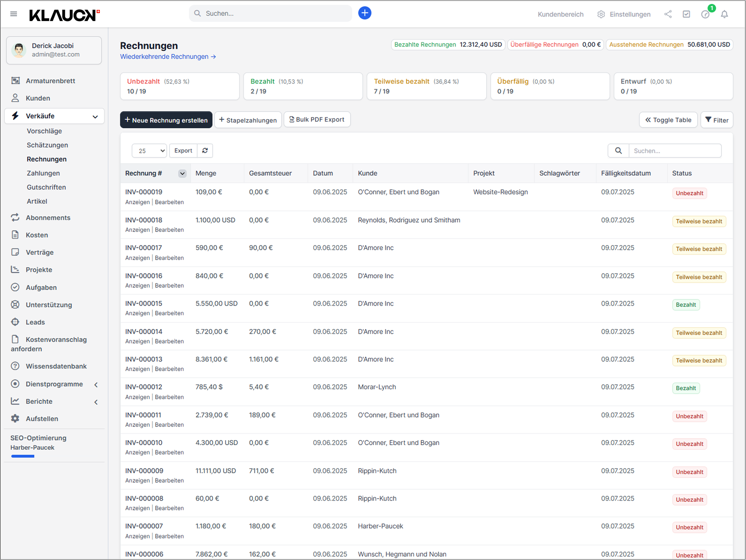The height and width of the screenshot is (560, 746).
Task: Focus the table Suchen search input
Action: (675, 151)
